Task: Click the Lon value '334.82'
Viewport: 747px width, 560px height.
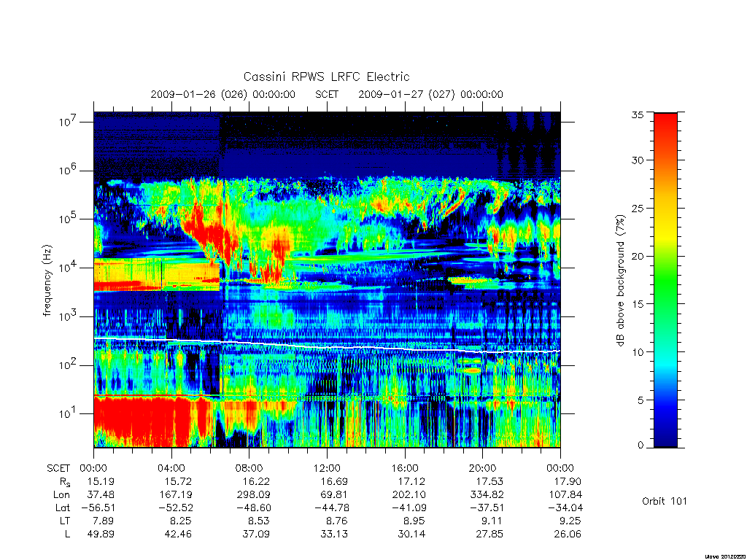Action: tap(487, 495)
